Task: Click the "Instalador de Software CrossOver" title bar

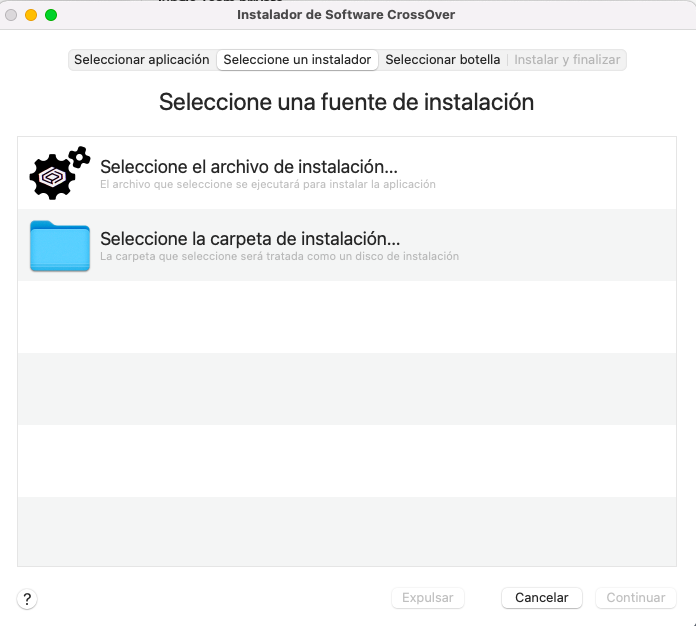Action: pos(347,15)
